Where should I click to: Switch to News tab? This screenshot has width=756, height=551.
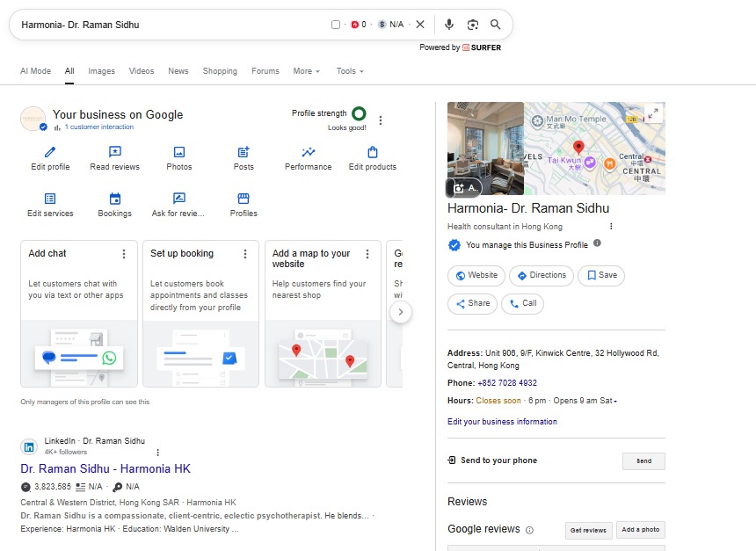(178, 71)
